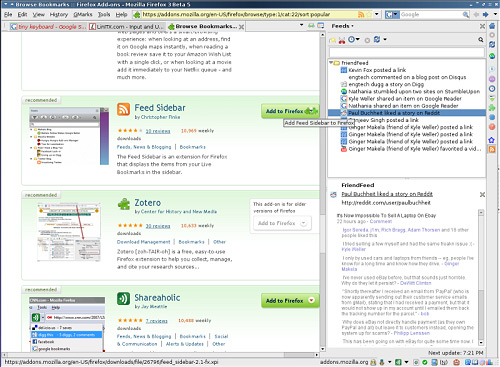Viewport: 500px width, 367px height.
Task: Click the purple round icon in vertical toolbar
Action: [x=492, y=79]
